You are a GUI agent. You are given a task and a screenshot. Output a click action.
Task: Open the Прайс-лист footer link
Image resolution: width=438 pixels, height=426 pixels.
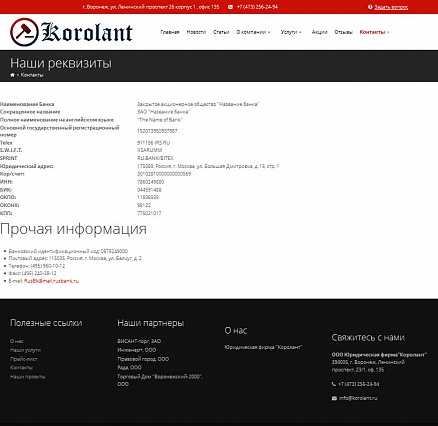23,359
